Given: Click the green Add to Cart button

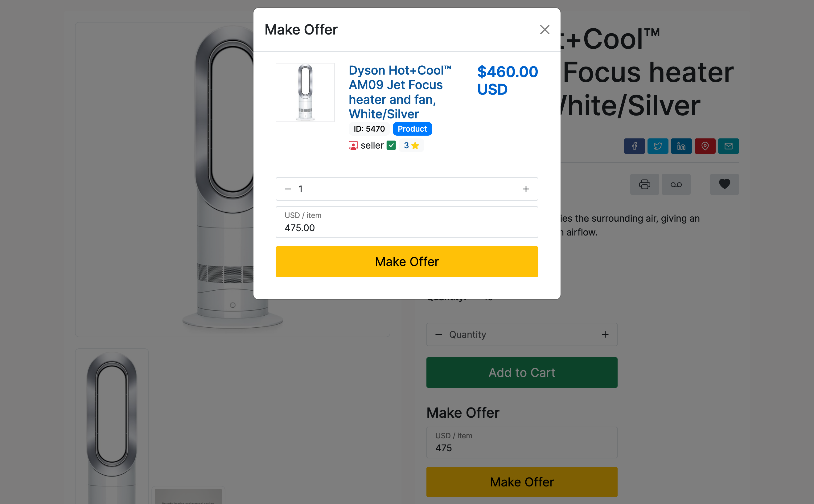Looking at the screenshot, I should click(x=522, y=372).
